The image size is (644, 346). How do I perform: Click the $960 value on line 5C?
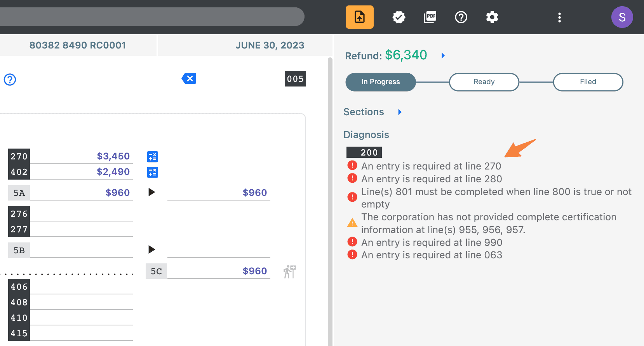click(x=255, y=271)
